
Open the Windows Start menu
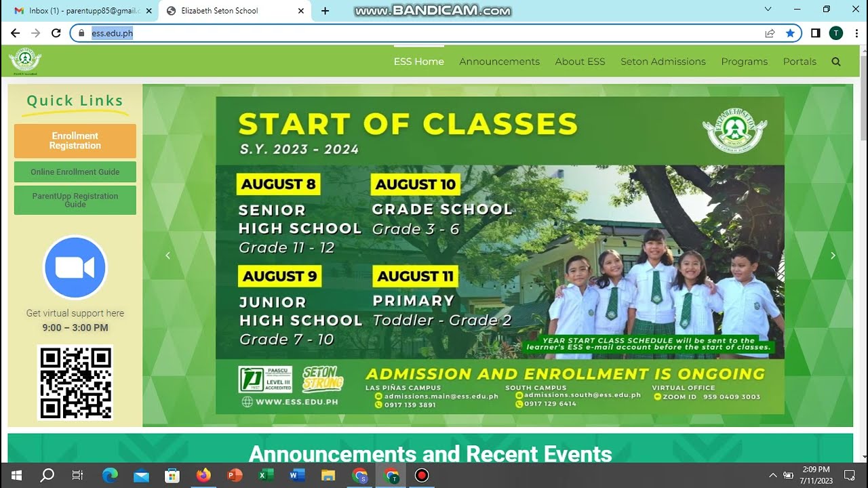(16, 475)
